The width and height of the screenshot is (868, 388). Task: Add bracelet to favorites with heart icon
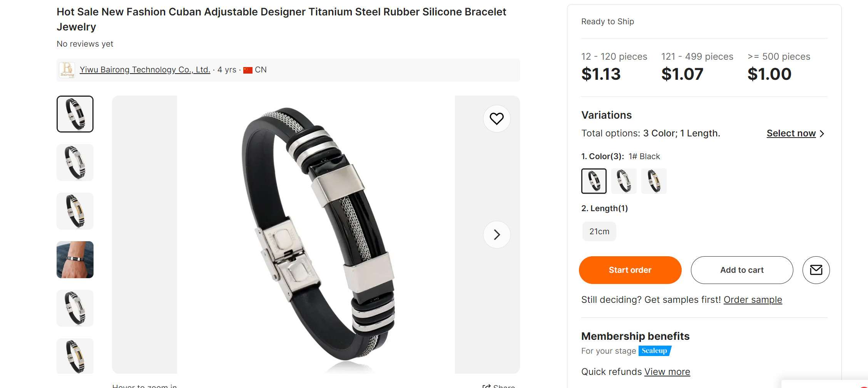point(497,119)
